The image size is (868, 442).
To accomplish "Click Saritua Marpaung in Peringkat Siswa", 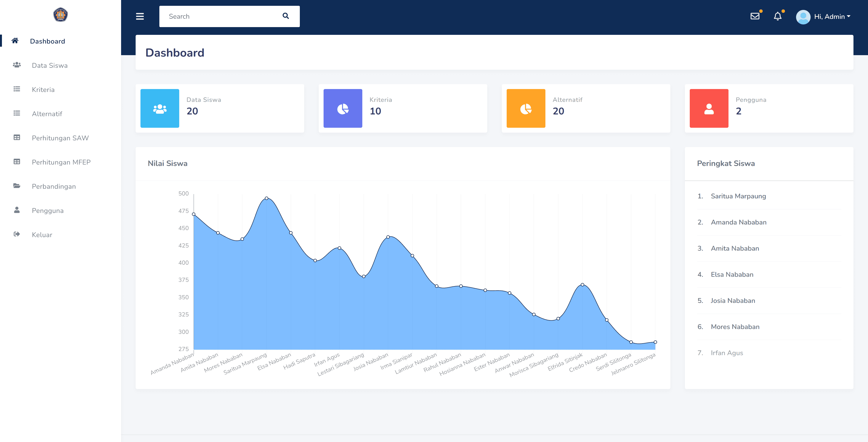I will click(x=738, y=196).
